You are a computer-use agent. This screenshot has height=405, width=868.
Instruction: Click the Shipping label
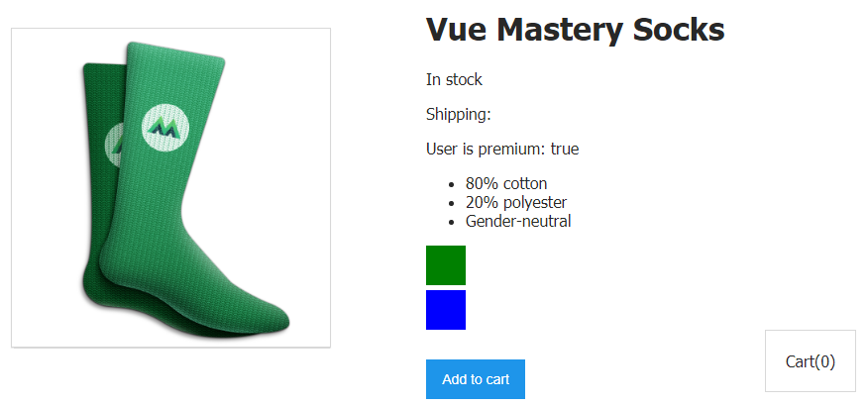pyautogui.click(x=458, y=114)
